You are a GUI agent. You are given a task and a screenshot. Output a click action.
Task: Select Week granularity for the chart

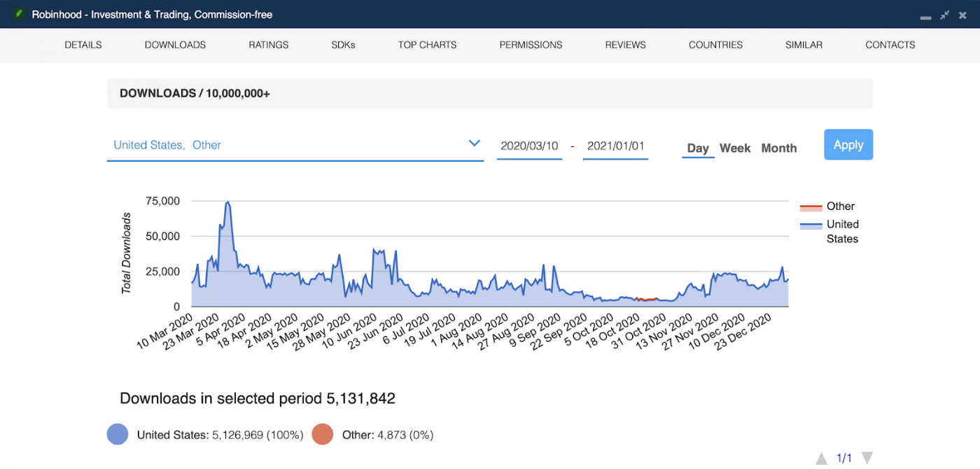(735, 148)
